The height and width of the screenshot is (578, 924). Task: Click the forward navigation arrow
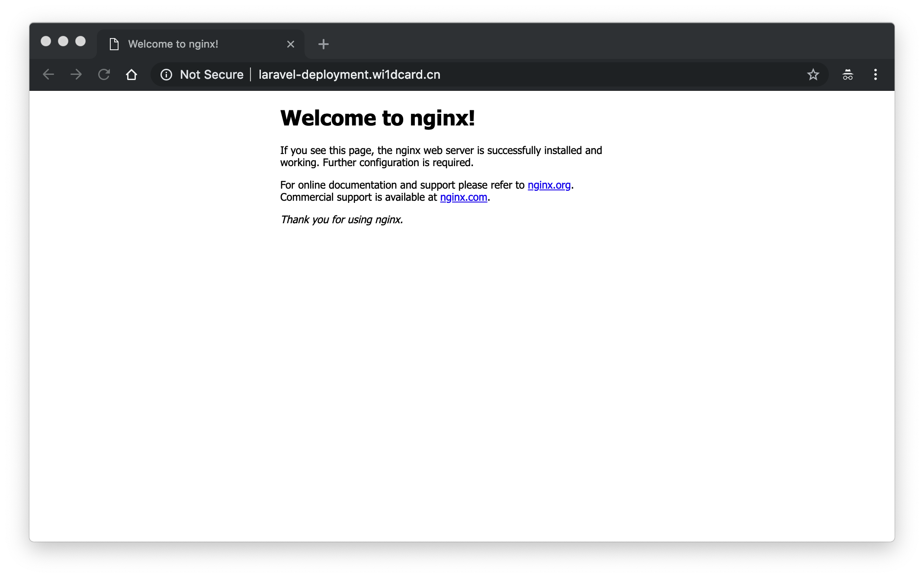pyautogui.click(x=76, y=74)
